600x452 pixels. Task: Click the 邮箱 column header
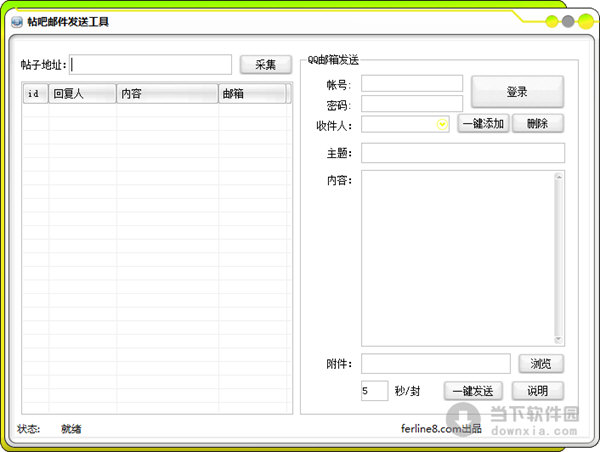[252, 93]
